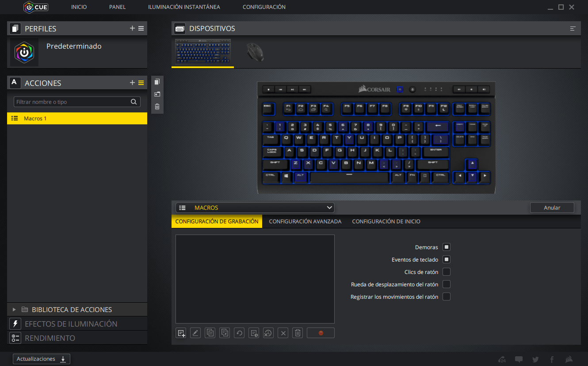Click the trash icon under macro list
The width and height of the screenshot is (588, 366).
pos(298,333)
